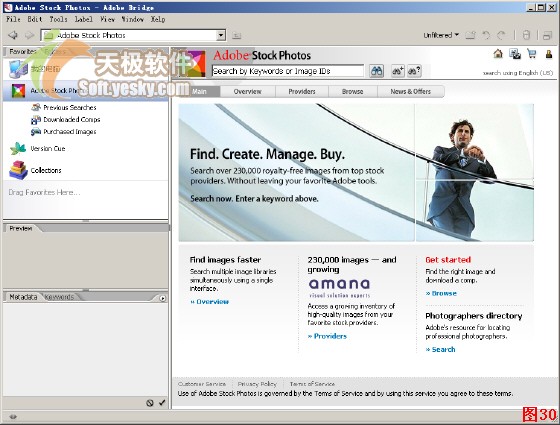Click the 'search using English (US)' text
The image size is (560, 425).
coord(518,73)
